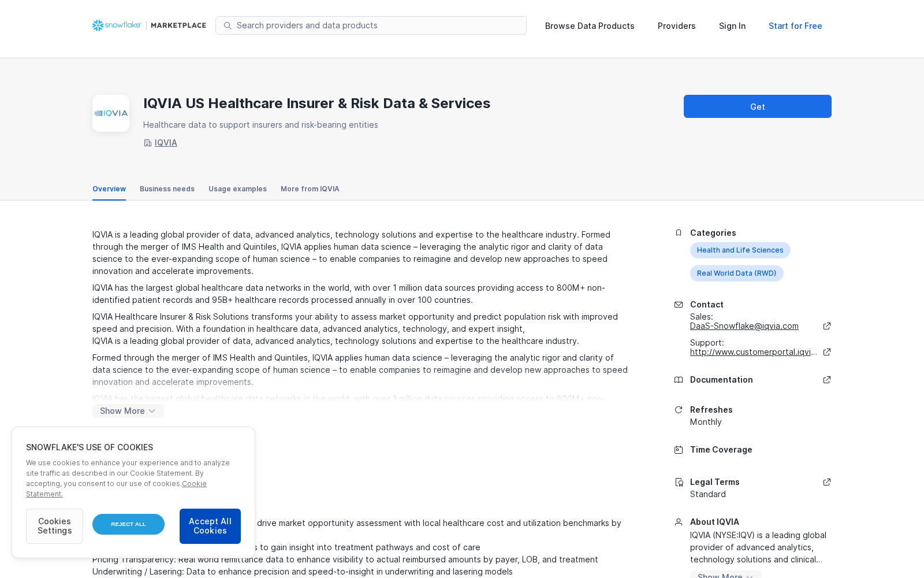Click Start for Free link
The height and width of the screenshot is (578, 924).
(795, 26)
